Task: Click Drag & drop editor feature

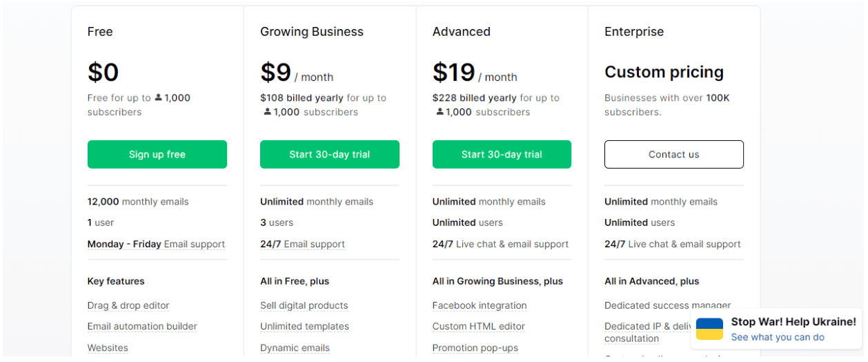Action: point(128,305)
